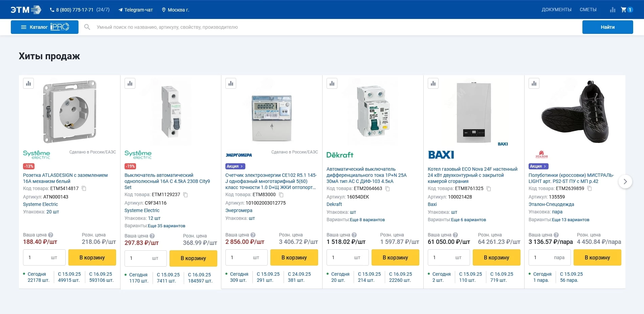Show 35 more variants of circuit breaker
The width and height of the screenshot is (644, 314).
(x=166, y=226)
